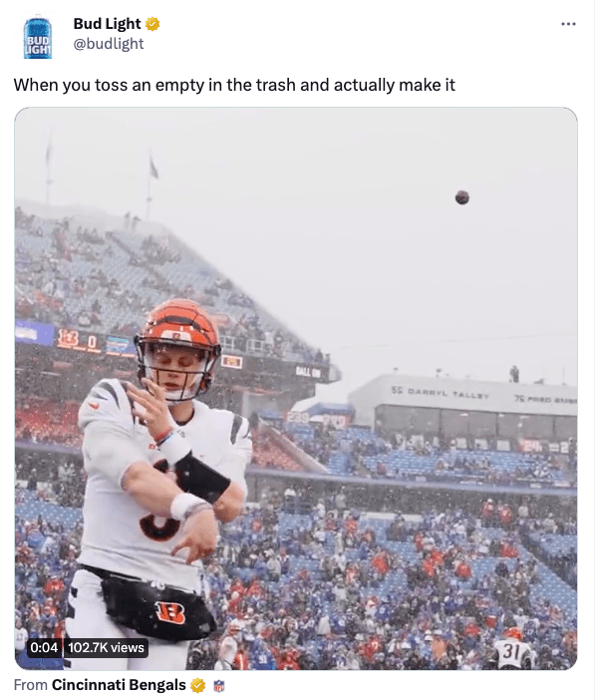Click the quarterback's orange striped helmet

pos(177,330)
